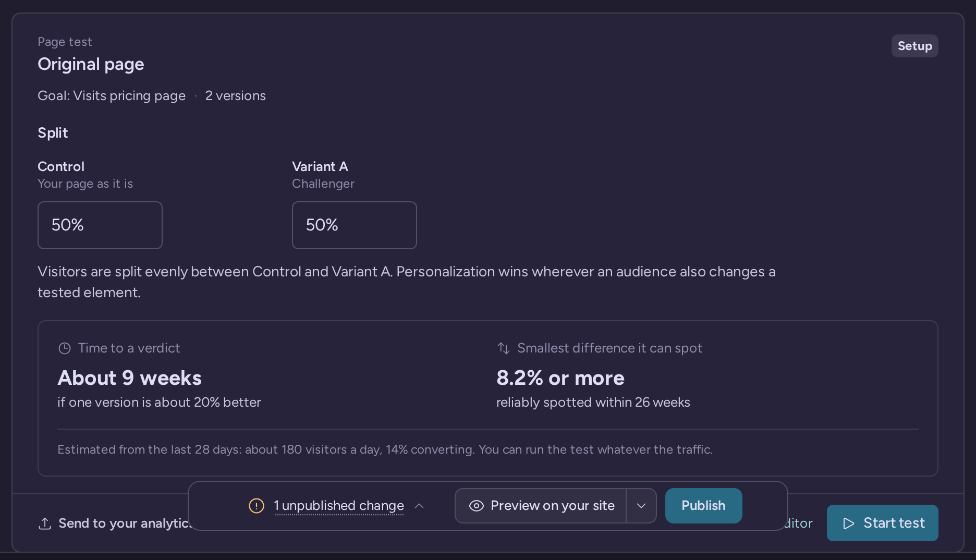The image size is (976, 560).
Task: Click the About 9 weeks estimate
Action: pyautogui.click(x=130, y=378)
